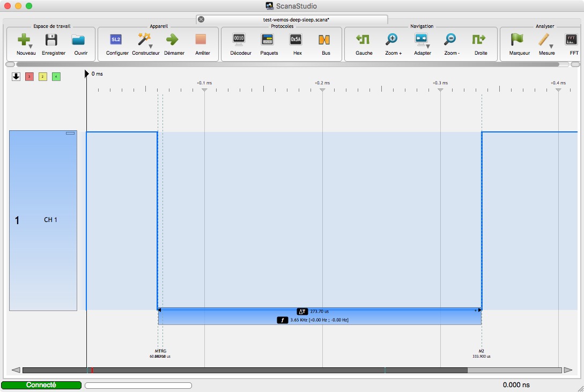Open the Décodeur protocol decoder

(x=239, y=40)
